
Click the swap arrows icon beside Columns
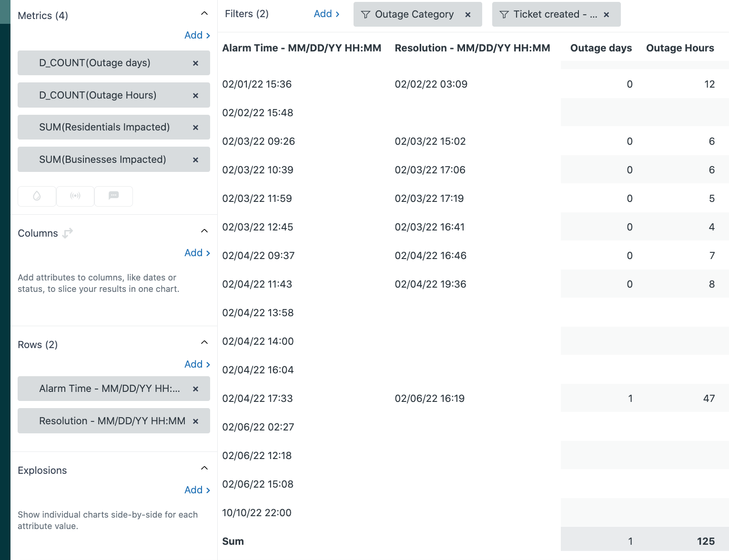coord(68,233)
